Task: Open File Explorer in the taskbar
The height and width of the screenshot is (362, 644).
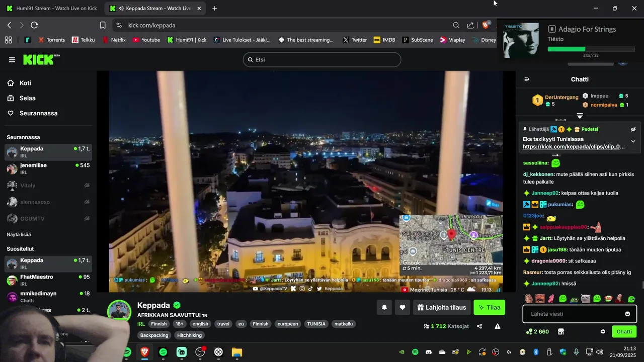Action: [x=237, y=352]
